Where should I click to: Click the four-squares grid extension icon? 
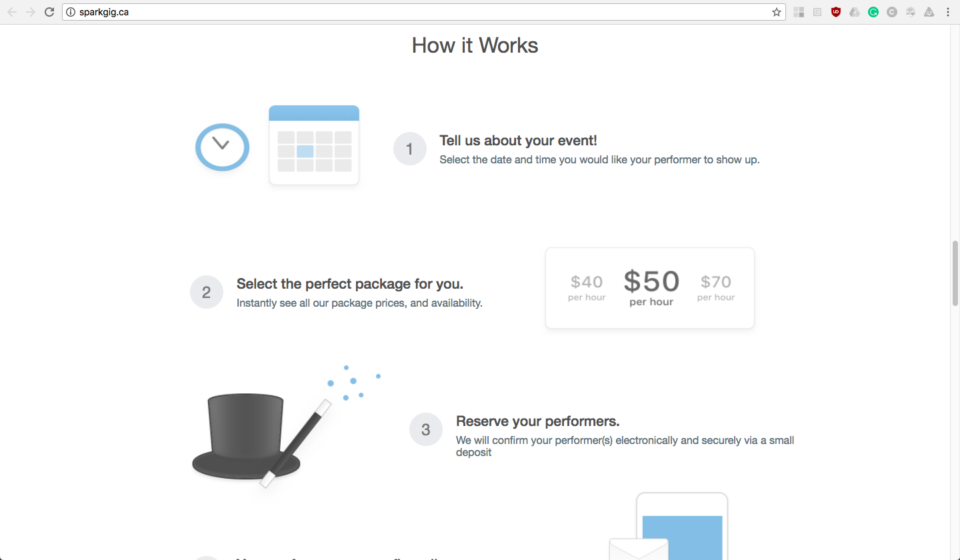tap(799, 12)
